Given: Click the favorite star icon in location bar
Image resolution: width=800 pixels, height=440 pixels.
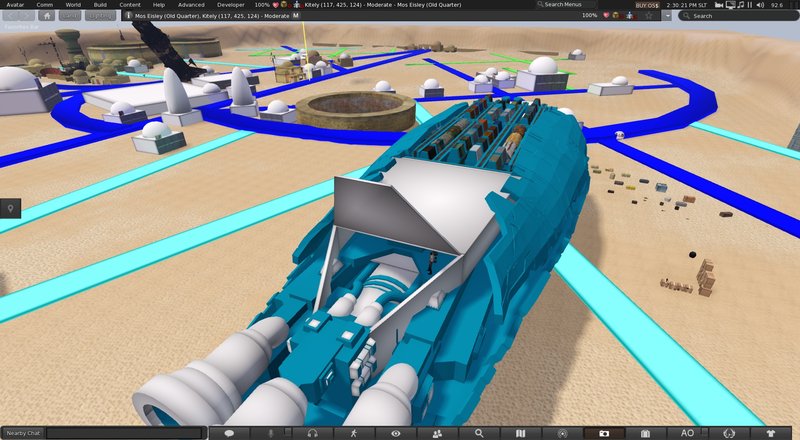Looking at the screenshot, I should [x=649, y=16].
